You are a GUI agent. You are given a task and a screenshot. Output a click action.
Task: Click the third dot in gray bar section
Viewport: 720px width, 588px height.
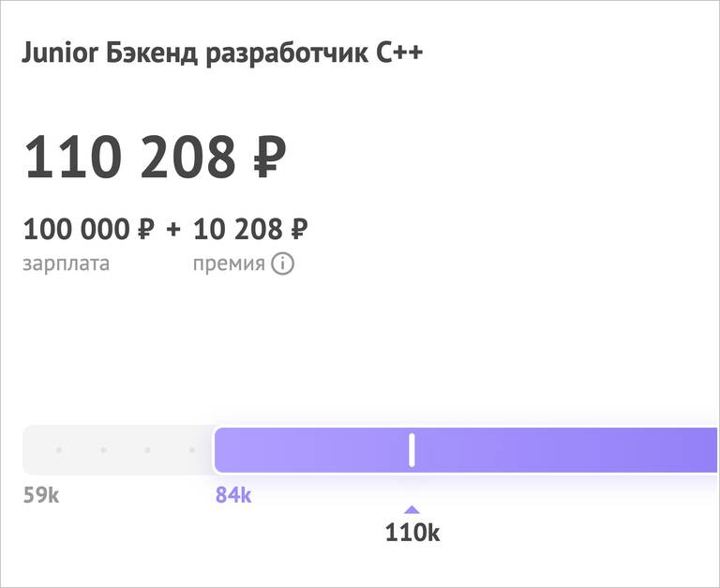[x=147, y=450]
